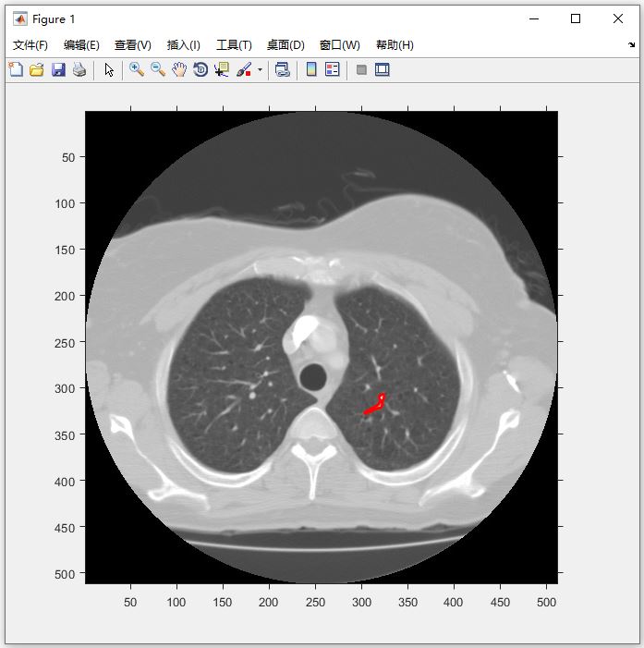Activate the Zoom In magnifier tool
Screen dimensions: 644x648
click(x=137, y=69)
